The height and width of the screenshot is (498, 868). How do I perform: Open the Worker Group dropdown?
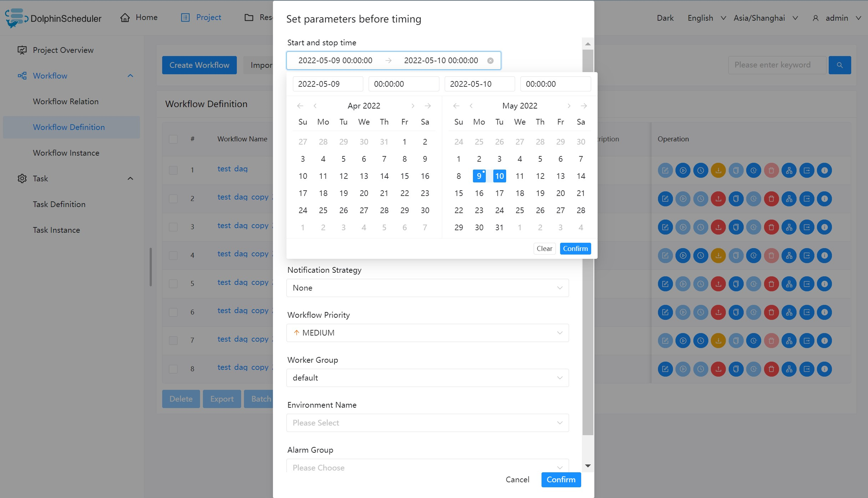tap(427, 378)
